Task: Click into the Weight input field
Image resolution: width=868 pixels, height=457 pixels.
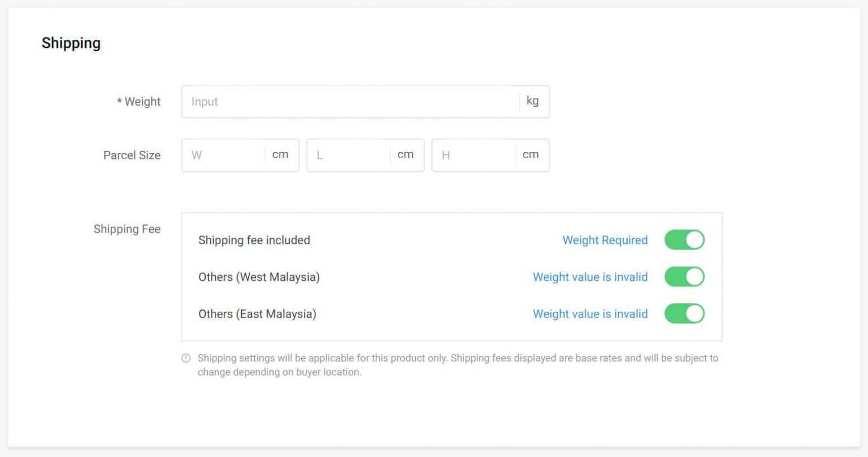Action: [350, 102]
